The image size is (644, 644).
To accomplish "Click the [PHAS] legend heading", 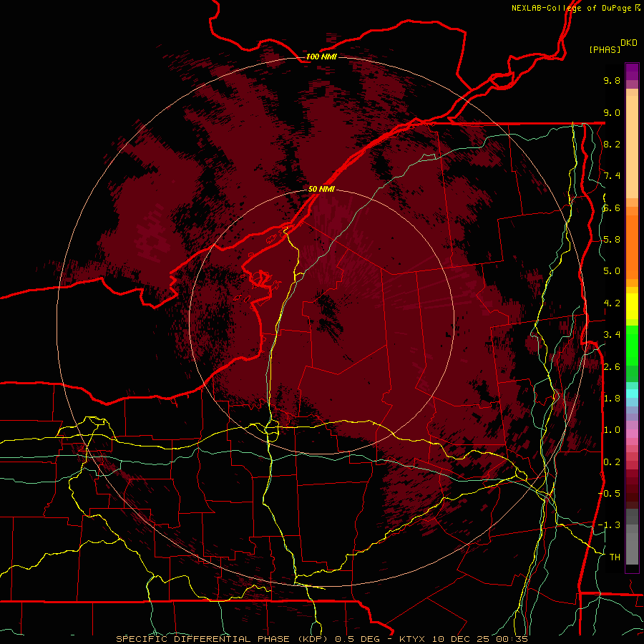I will tap(605, 49).
